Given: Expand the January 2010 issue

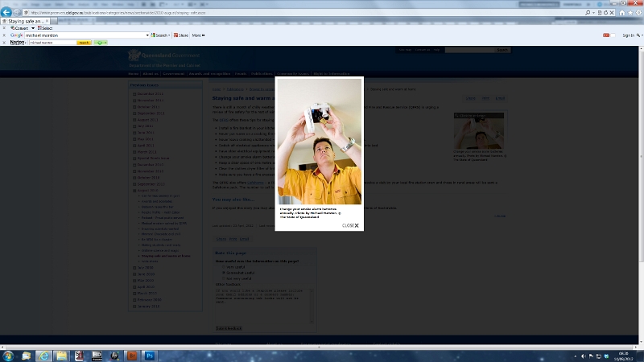Looking at the screenshot, I should point(134,306).
